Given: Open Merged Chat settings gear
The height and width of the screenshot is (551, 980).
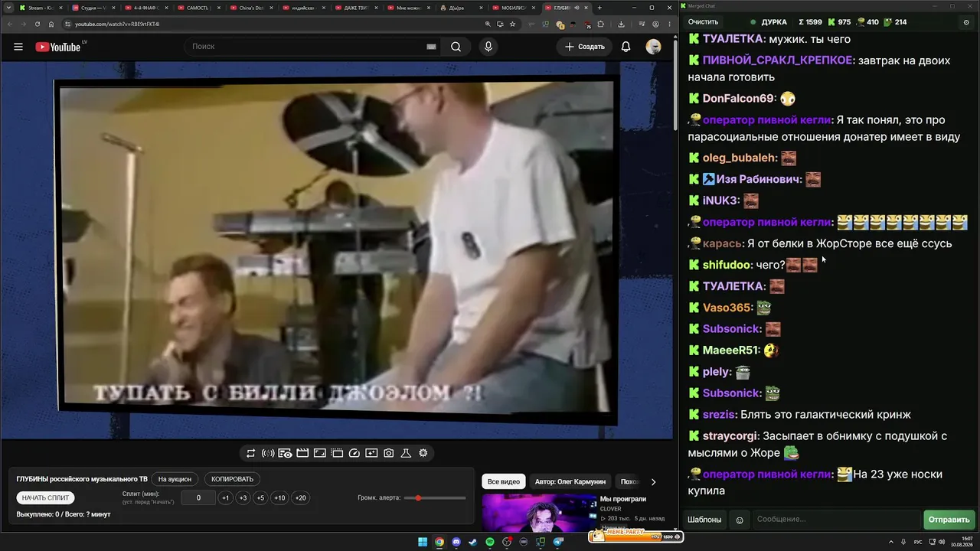Looking at the screenshot, I should click(966, 22).
